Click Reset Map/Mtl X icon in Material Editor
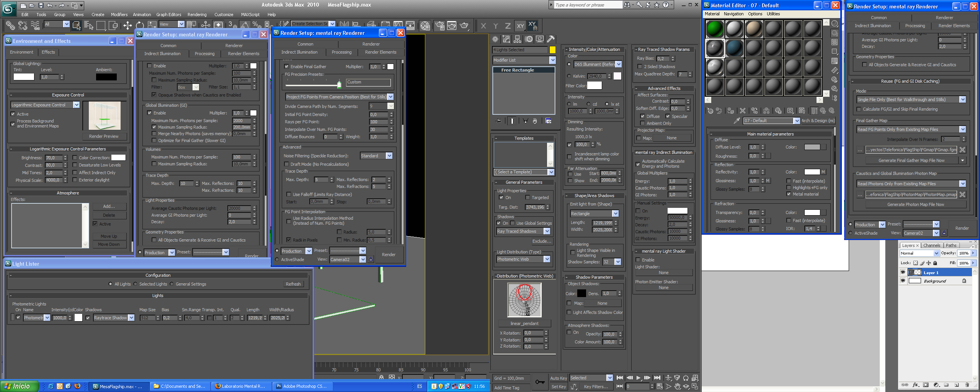The height and width of the screenshot is (392, 980). [x=743, y=111]
